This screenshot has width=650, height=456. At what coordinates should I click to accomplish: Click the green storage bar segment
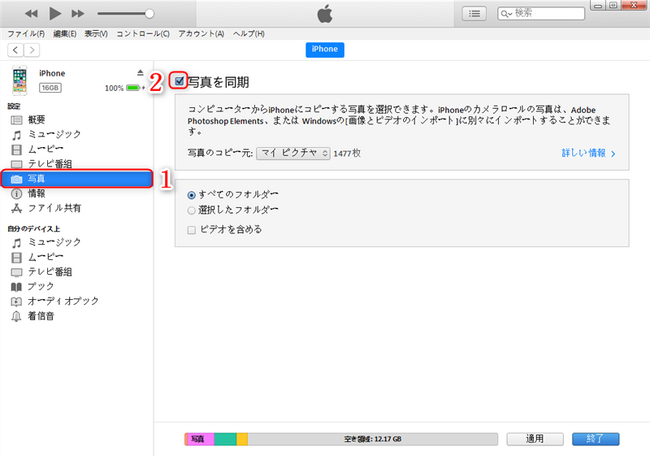[226, 439]
